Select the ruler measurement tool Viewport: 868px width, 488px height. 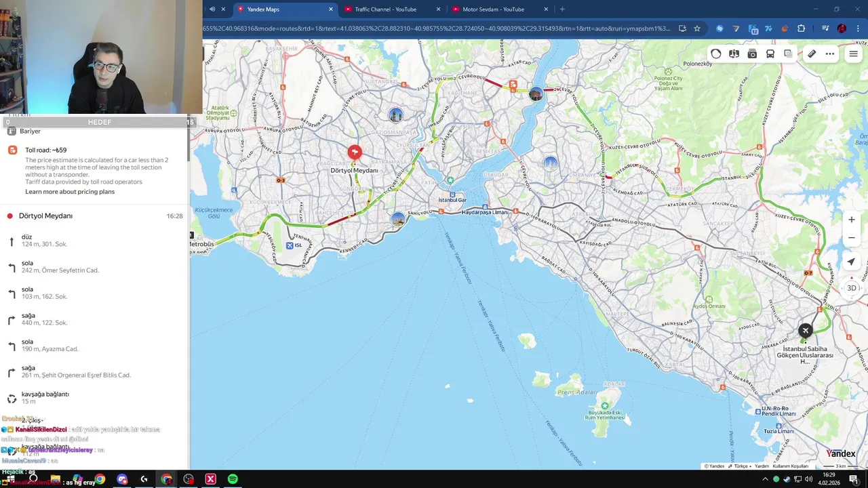pyautogui.click(x=812, y=54)
